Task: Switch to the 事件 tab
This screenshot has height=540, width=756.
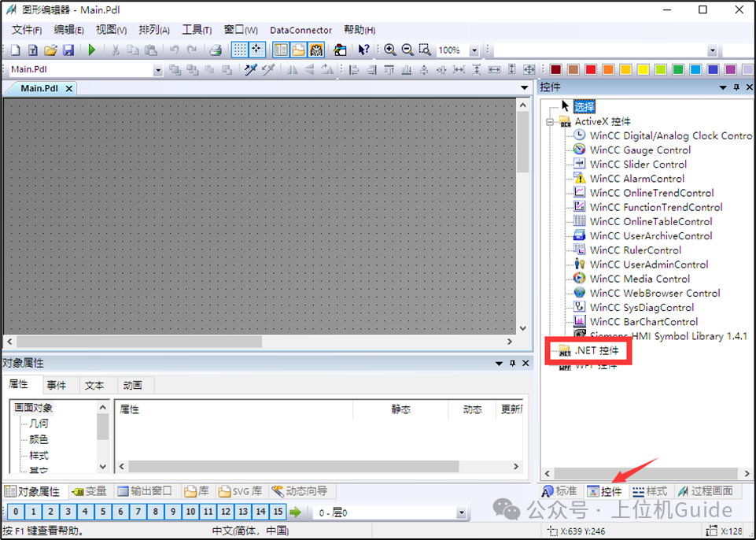Action: tap(57, 385)
